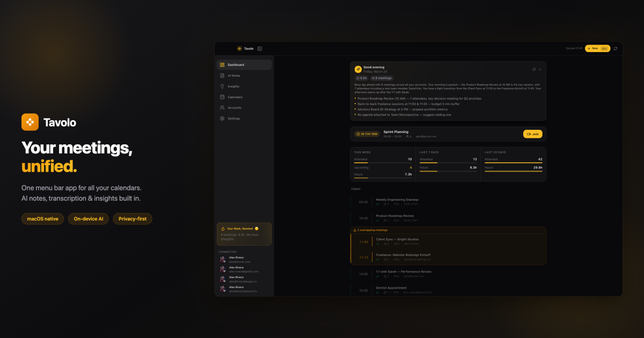Screen dimensions: 644x338
Task: Click the sidebar collapse icon beside Tavolo
Action: coord(260,49)
